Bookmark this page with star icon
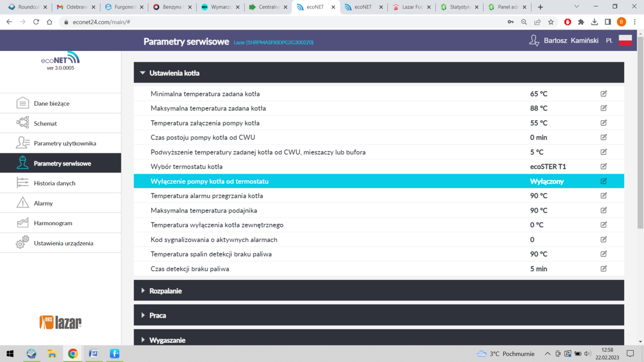Viewport: 644px width, 362px height. click(551, 22)
